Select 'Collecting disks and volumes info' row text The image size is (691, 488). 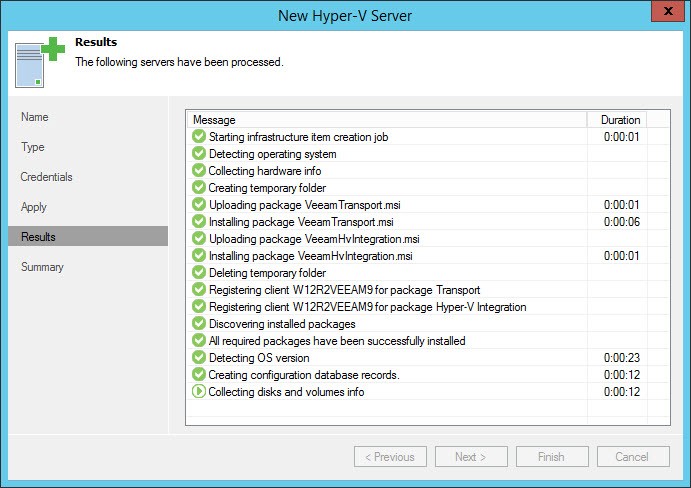(286, 392)
